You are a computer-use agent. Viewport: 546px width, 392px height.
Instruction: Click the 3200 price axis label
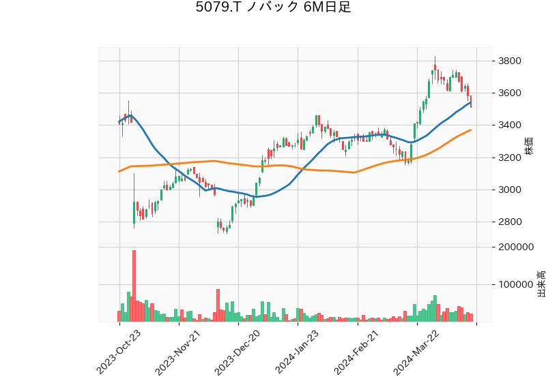[510, 157]
